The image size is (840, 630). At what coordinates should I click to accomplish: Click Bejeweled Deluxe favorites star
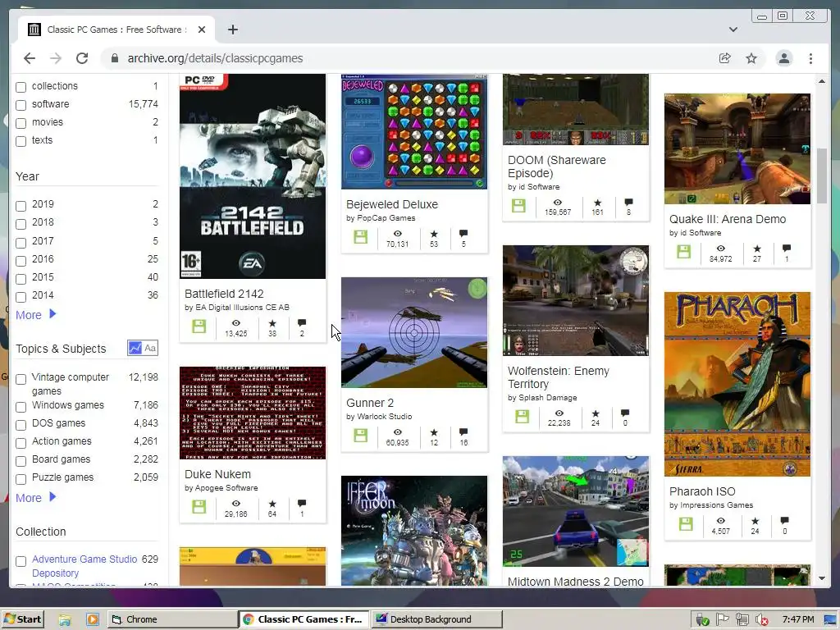click(x=434, y=234)
